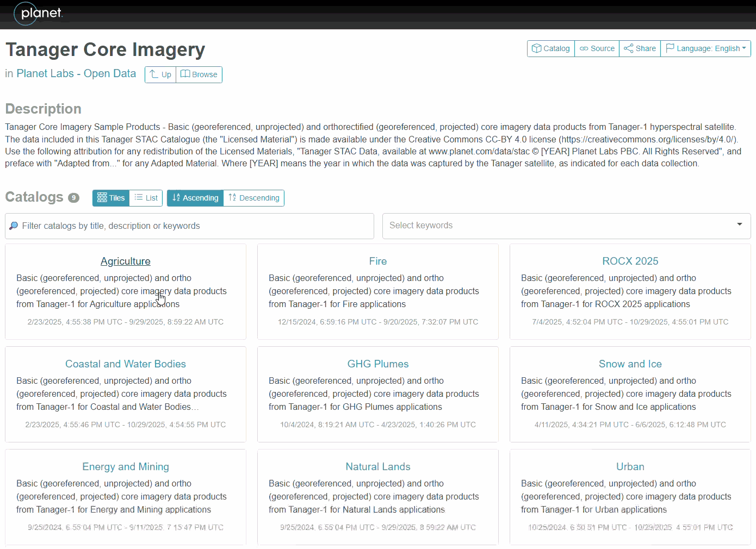This screenshot has width=756, height=549.
Task: Click the GHG Plumes date range text
Action: [x=378, y=425]
